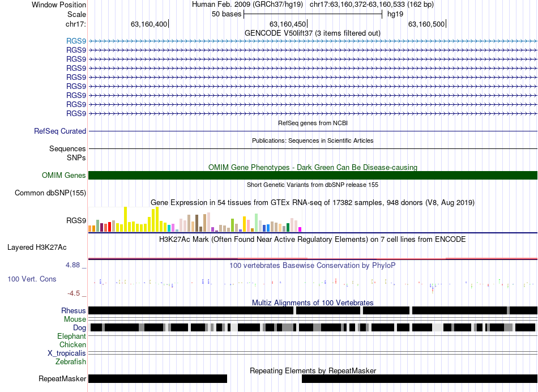
Task: Select the Elephant species label
Action: coord(71,336)
